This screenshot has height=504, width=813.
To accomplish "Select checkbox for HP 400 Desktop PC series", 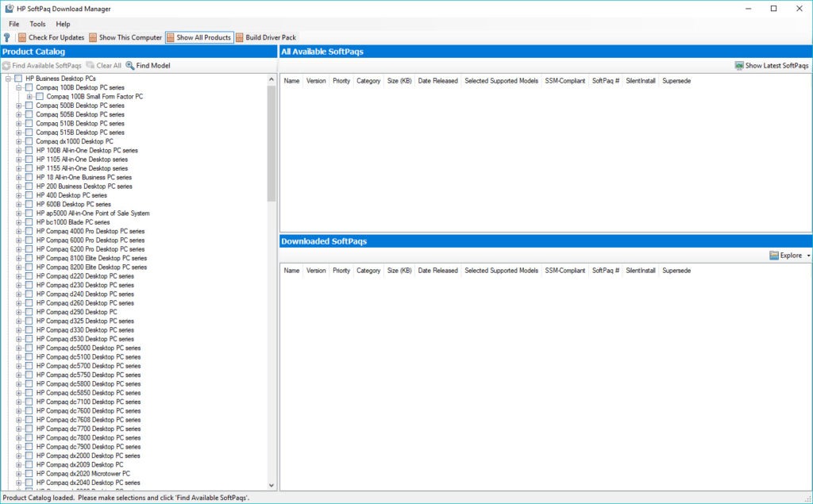I will coord(29,195).
